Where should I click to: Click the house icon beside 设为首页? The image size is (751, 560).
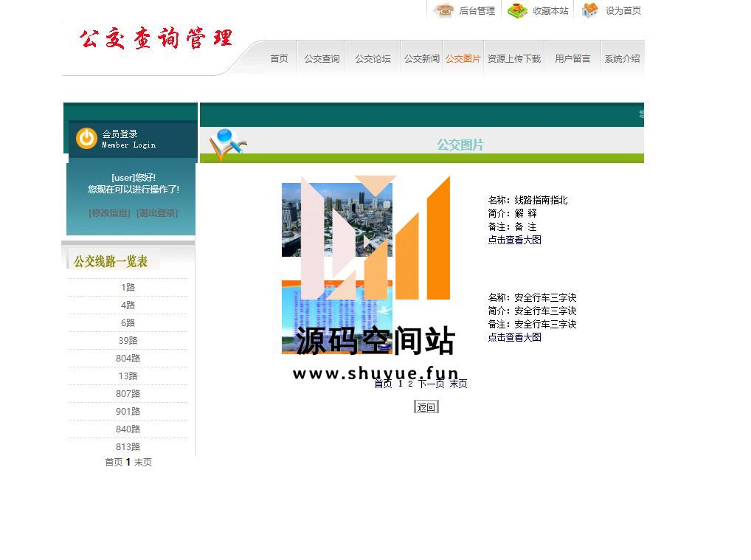[590, 10]
